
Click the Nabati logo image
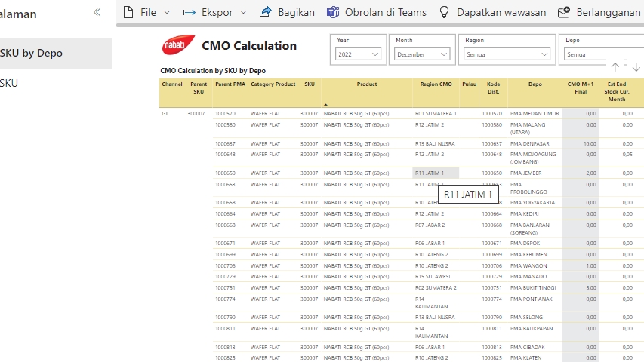(178, 46)
